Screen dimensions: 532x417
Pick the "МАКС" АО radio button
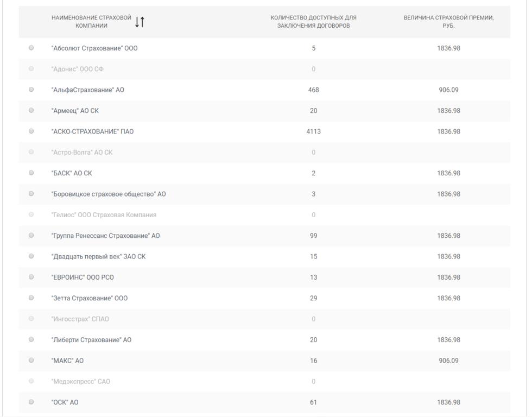click(31, 361)
